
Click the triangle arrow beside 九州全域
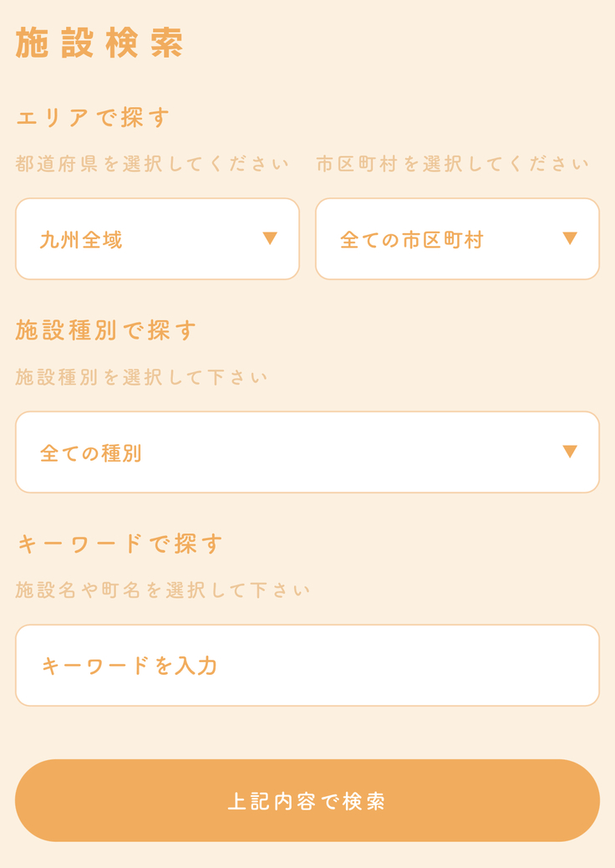[x=270, y=238]
